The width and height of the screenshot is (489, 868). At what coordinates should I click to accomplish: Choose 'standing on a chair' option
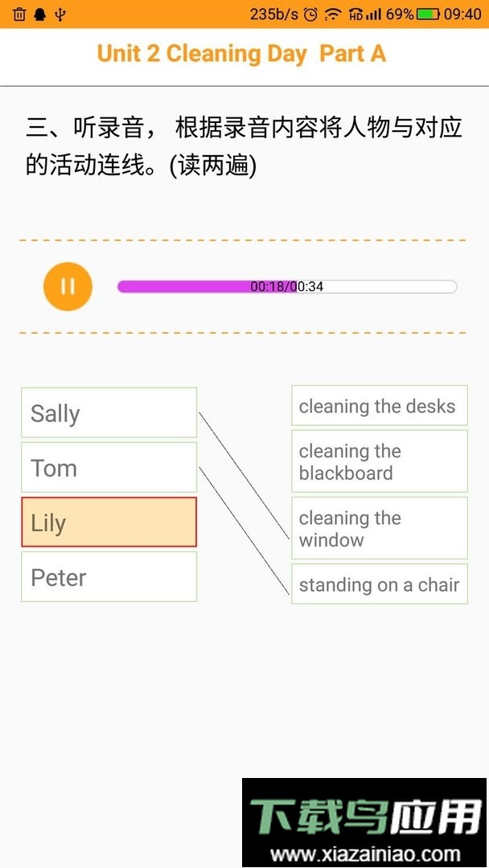[379, 585]
